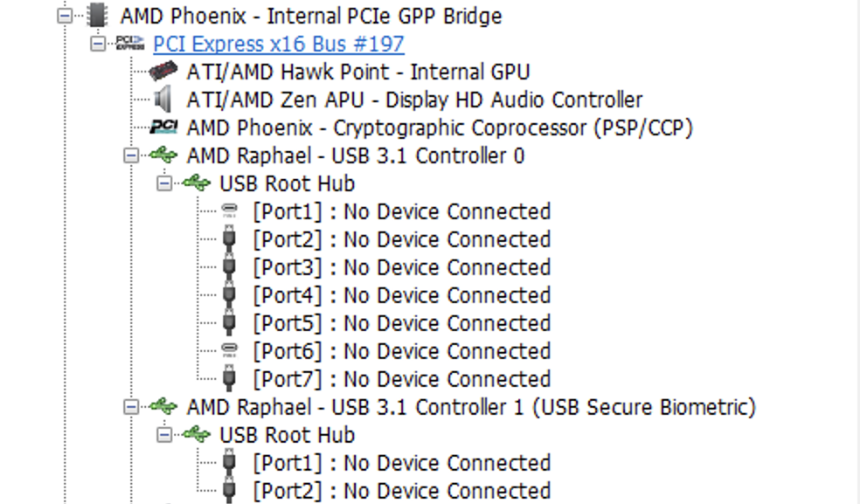Viewport: 860px width, 504px height.
Task: Collapse the USB Root Hub under Controller 1
Action: pos(164,435)
